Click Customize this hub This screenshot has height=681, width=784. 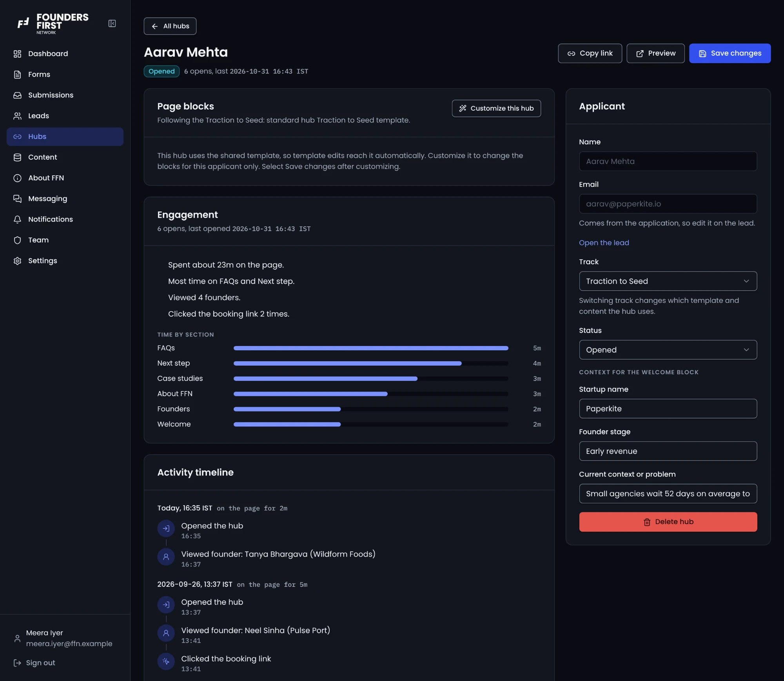(x=496, y=108)
